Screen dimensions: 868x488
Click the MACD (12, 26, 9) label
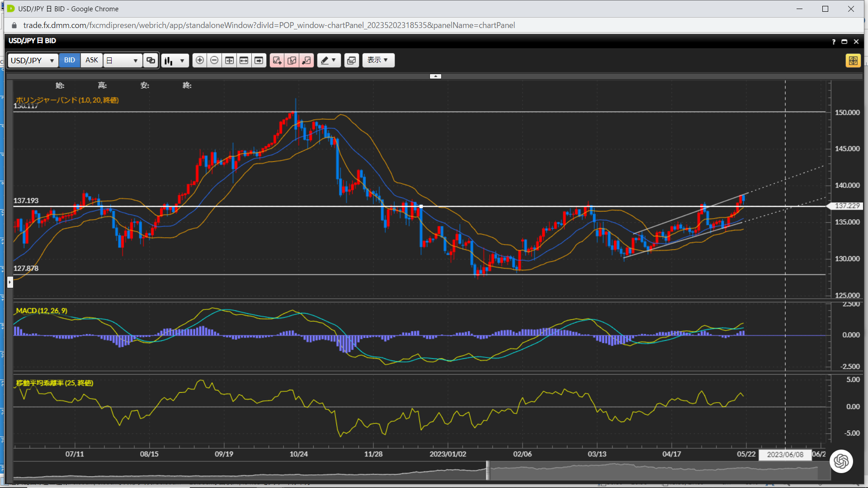pyautogui.click(x=42, y=310)
